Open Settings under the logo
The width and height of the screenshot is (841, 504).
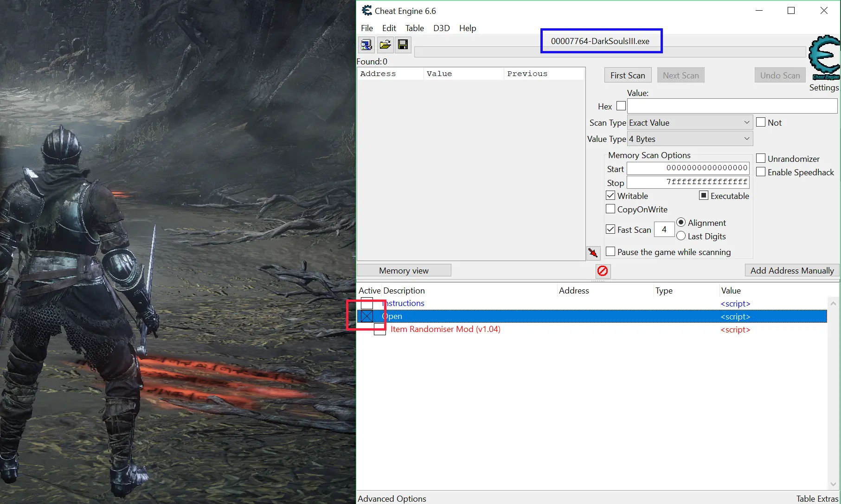pos(824,88)
